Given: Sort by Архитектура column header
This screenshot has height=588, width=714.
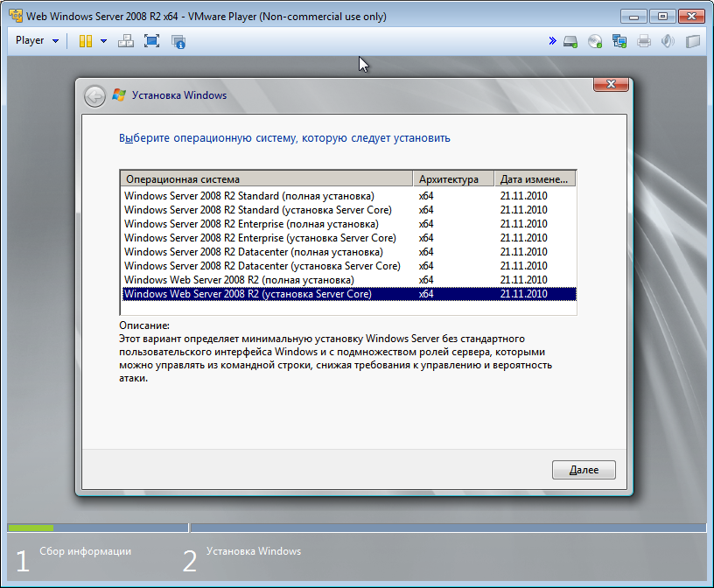Looking at the screenshot, I should tap(453, 179).
